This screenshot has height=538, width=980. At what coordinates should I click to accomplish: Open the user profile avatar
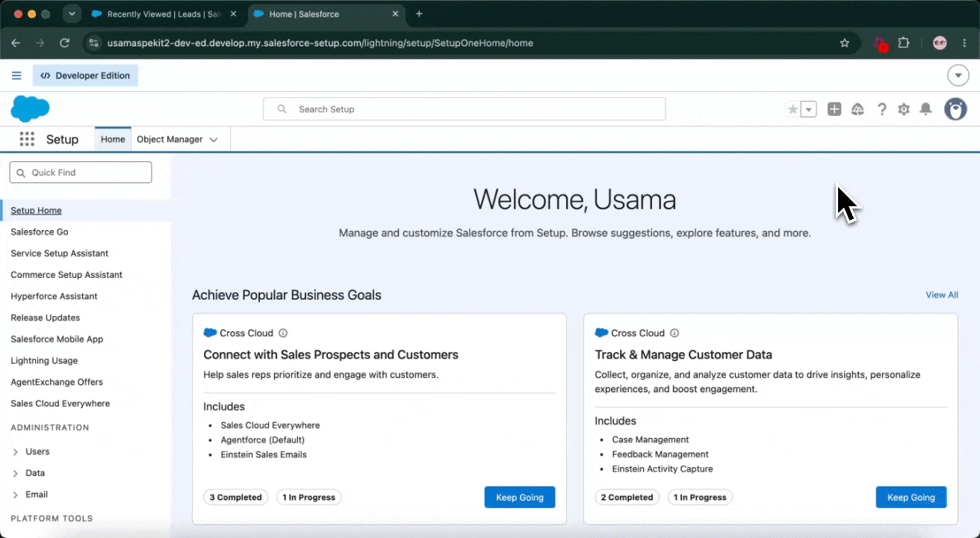(955, 109)
